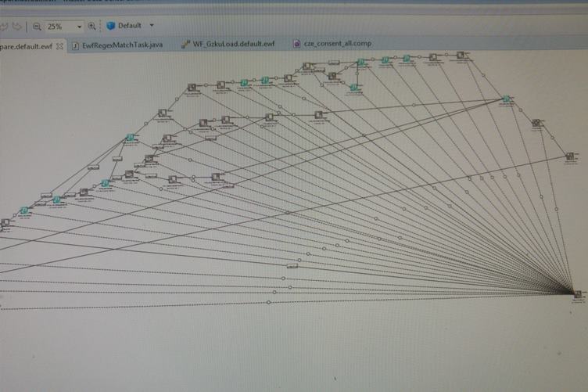Expand the 25% zoom level dropdown arrow
The width and height of the screenshot is (588, 392).
(x=79, y=27)
